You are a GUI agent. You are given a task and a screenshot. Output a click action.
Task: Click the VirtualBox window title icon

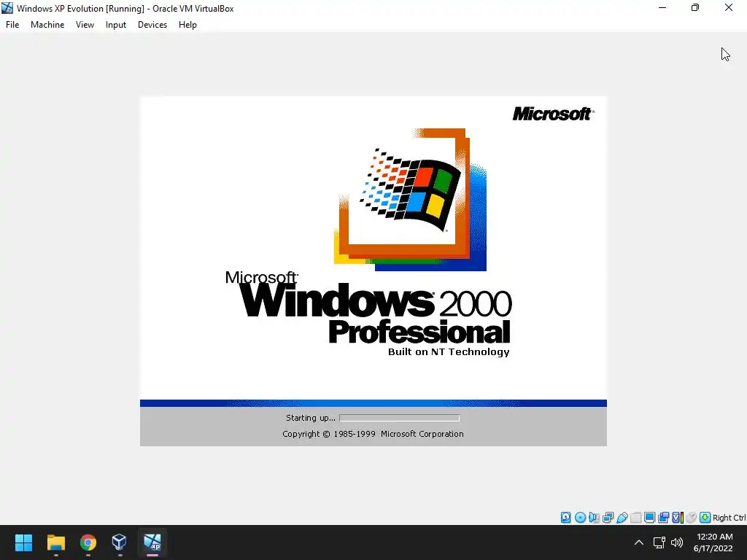click(x=7, y=8)
